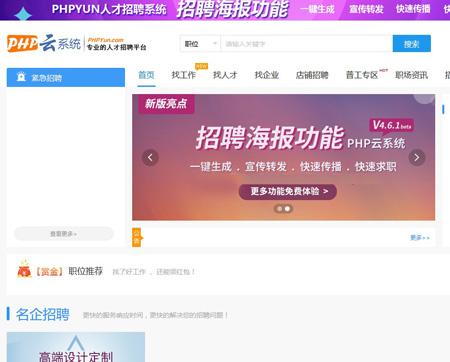
Task: Click the 新版亮点 label on banner
Action: (166, 104)
